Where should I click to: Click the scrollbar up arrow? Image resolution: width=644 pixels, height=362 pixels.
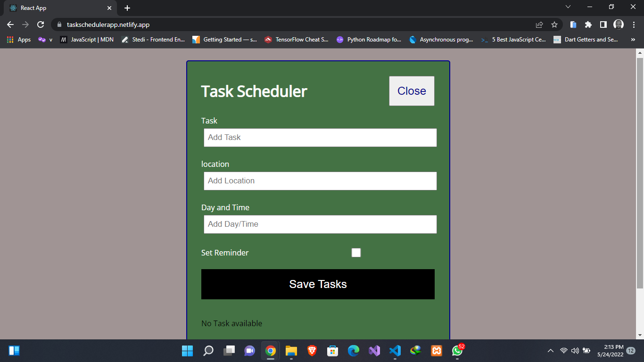pyautogui.click(x=640, y=52)
